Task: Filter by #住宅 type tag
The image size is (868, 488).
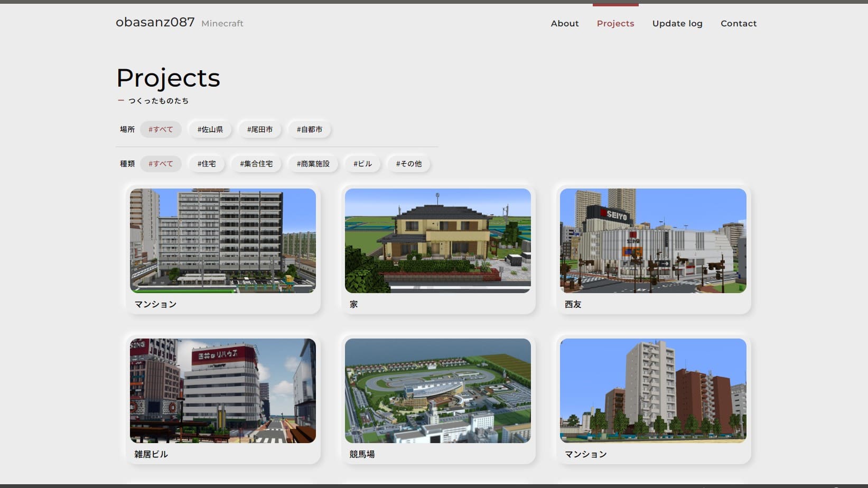Action: click(x=207, y=164)
